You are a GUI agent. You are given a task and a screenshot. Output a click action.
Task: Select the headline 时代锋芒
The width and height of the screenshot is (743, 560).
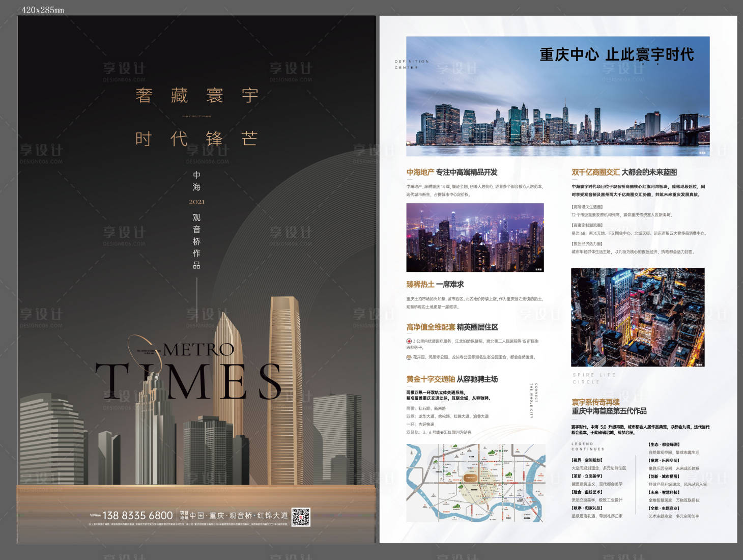tap(197, 138)
